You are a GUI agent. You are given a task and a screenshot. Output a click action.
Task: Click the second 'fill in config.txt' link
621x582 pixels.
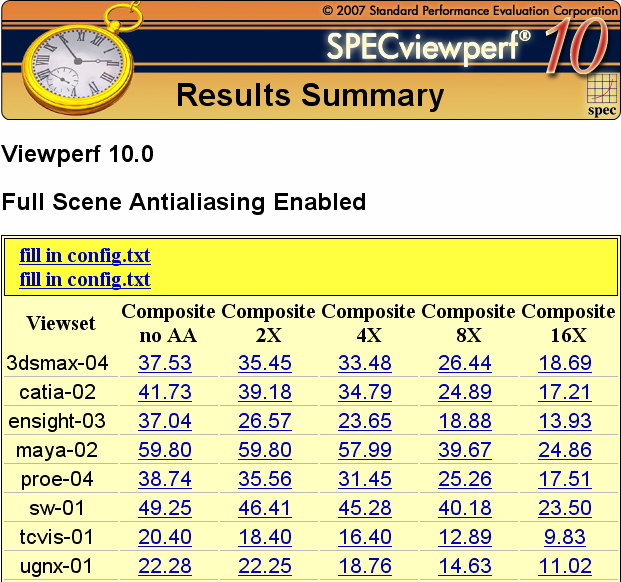pos(85,280)
